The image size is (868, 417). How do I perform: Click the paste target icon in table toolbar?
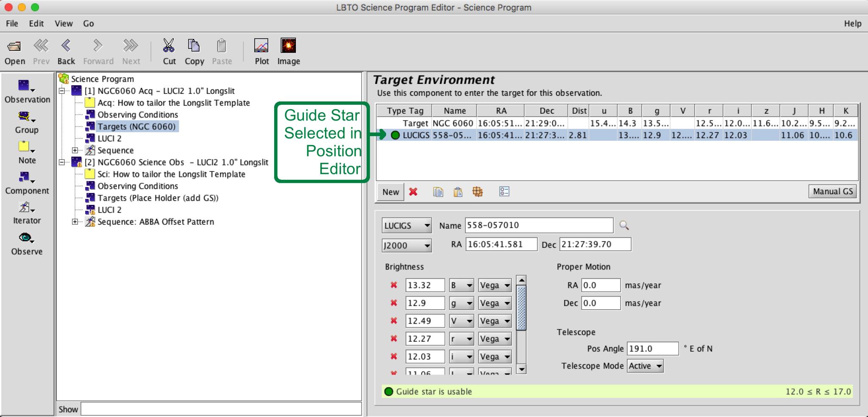(x=458, y=192)
